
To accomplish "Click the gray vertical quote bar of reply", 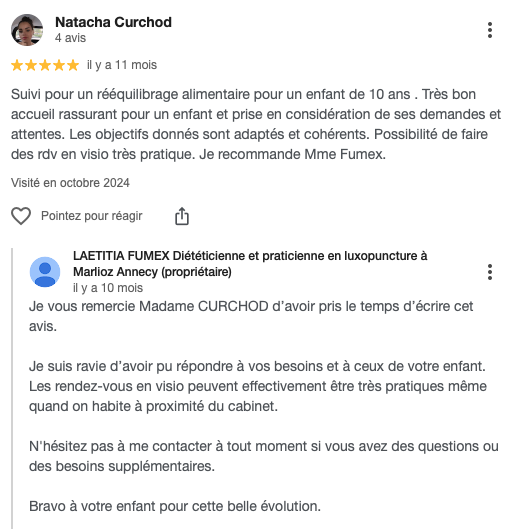I will (x=12, y=388).
